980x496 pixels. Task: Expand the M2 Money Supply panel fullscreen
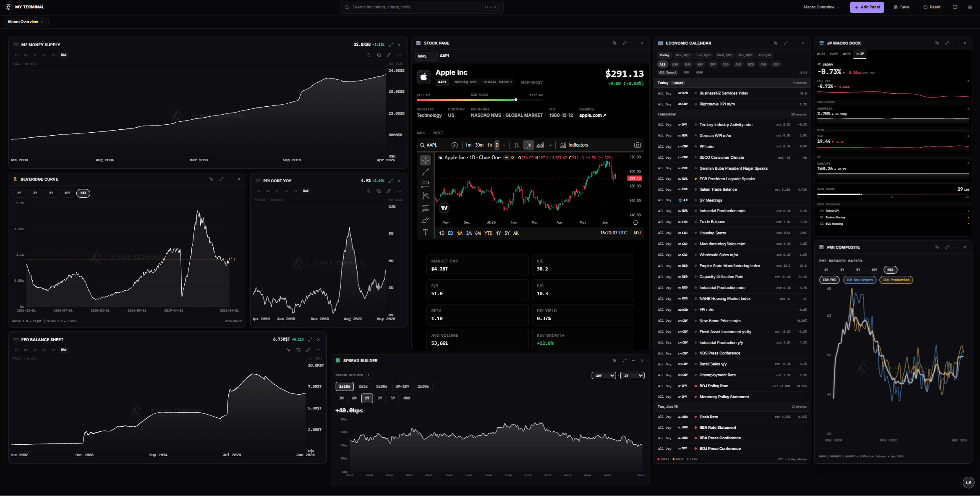391,45
